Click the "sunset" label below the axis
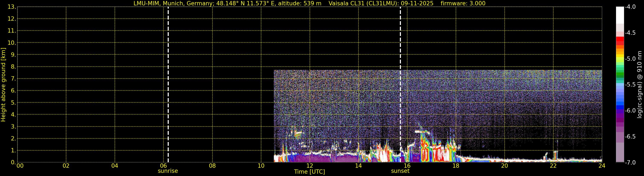The height and width of the screenshot is (176, 644). pyautogui.click(x=400, y=171)
